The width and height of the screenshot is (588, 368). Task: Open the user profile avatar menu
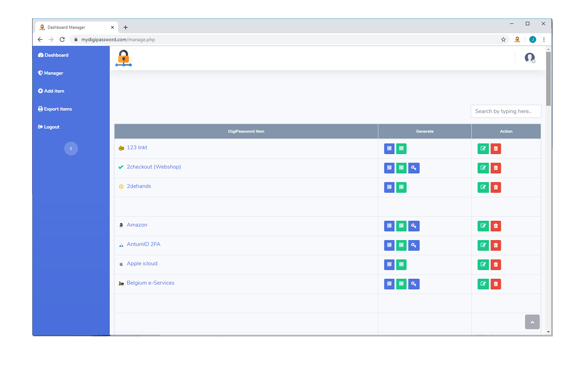point(530,58)
